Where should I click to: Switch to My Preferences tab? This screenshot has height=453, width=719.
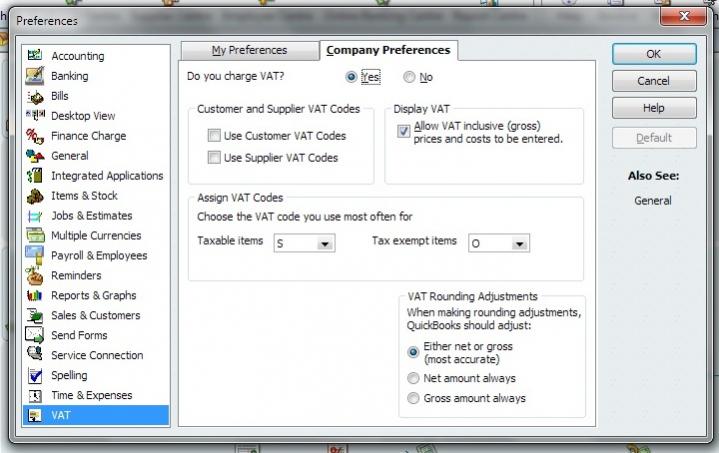point(249,50)
